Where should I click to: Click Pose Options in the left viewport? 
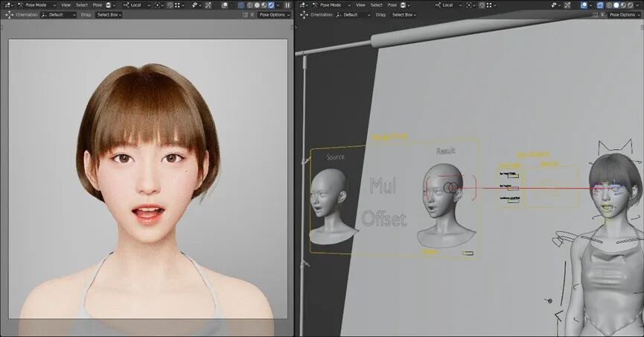coord(273,14)
